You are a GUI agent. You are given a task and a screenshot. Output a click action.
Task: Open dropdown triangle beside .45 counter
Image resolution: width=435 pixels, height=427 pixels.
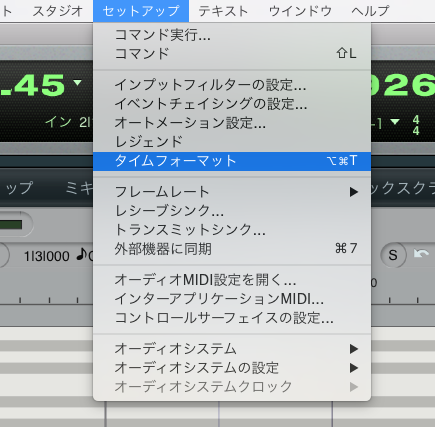click(77, 82)
